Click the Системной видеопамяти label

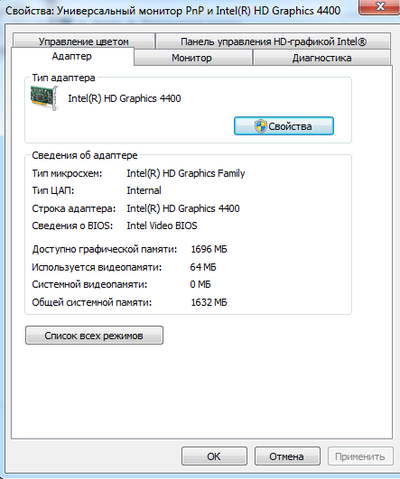89,284
